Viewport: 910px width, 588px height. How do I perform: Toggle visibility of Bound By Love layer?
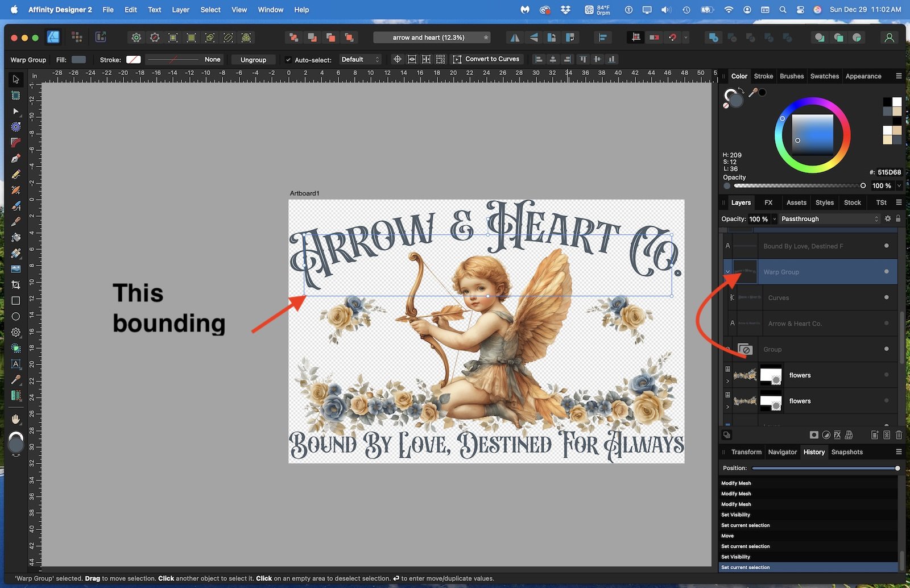(886, 246)
